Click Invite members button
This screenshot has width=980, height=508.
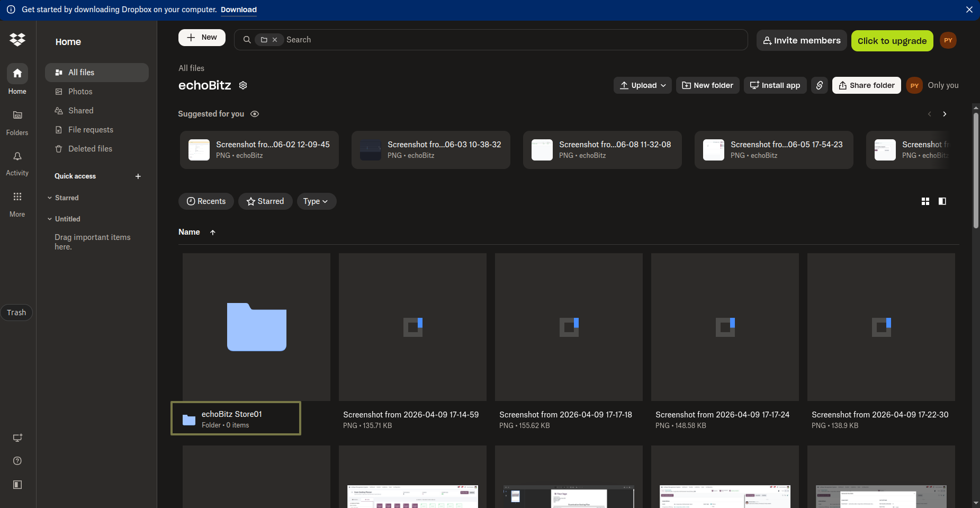[x=802, y=40]
